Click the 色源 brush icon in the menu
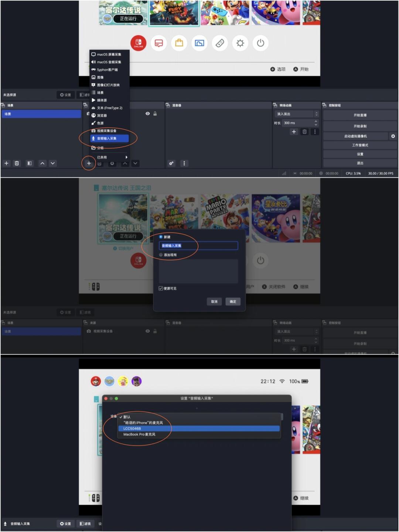 point(93,123)
